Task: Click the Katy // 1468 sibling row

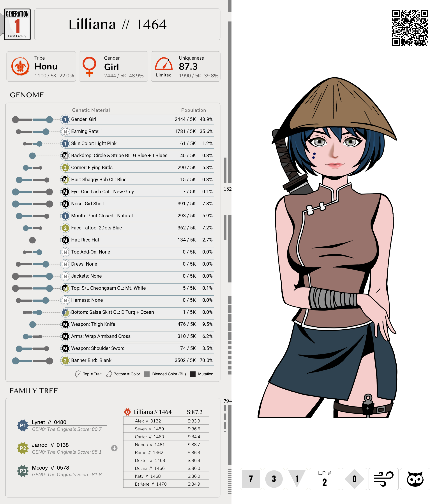Action: coord(166,476)
